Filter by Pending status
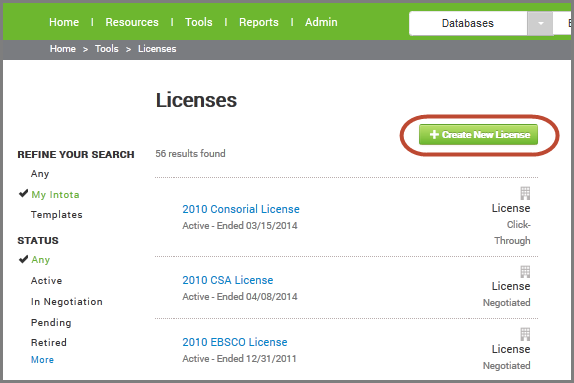Viewport: 574px width, 383px height. click(51, 323)
